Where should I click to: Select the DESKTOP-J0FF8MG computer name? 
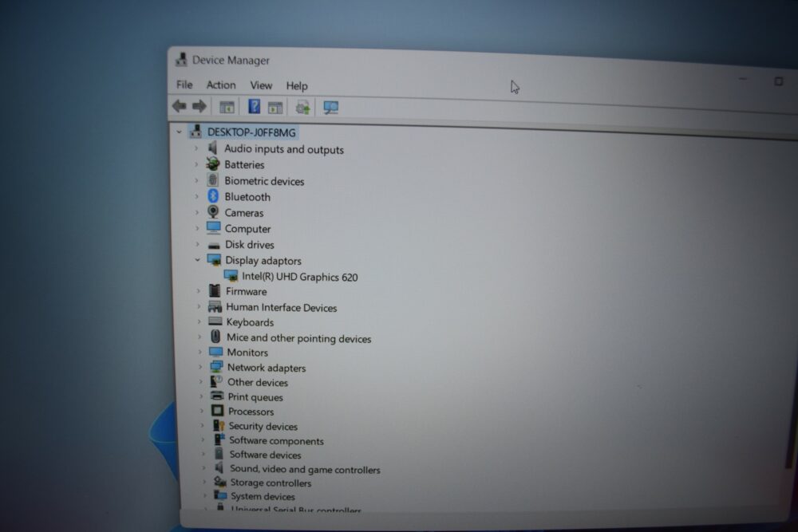[251, 132]
